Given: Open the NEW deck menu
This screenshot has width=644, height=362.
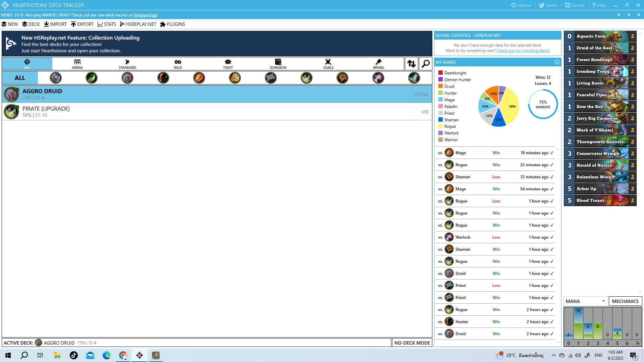Looking at the screenshot, I should [x=10, y=24].
